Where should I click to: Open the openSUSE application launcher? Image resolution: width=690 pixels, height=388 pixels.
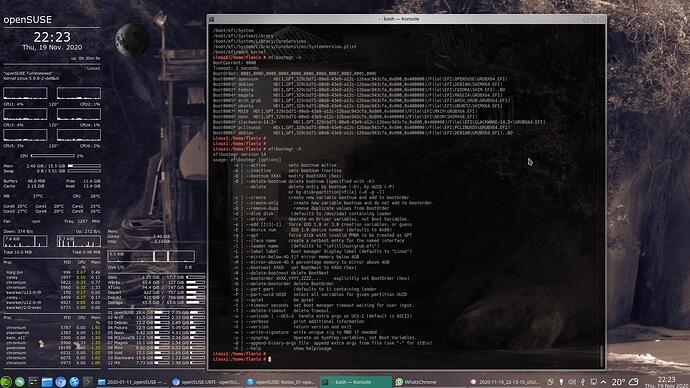[6, 382]
